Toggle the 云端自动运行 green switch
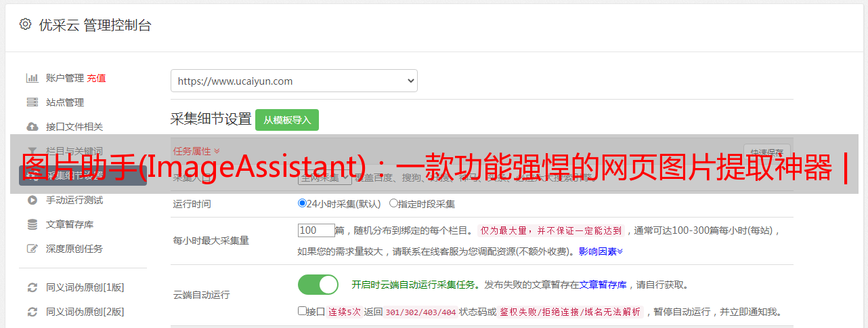Screen dimensions: 868x328 318,285
